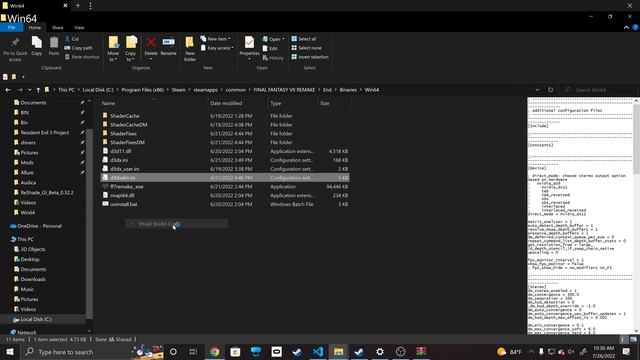
Task: Click Copy path in the ribbon
Action: point(78,48)
